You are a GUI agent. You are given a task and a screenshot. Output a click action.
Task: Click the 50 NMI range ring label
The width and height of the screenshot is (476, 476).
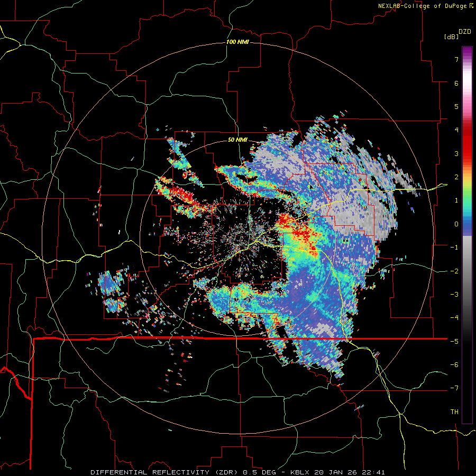(237, 140)
